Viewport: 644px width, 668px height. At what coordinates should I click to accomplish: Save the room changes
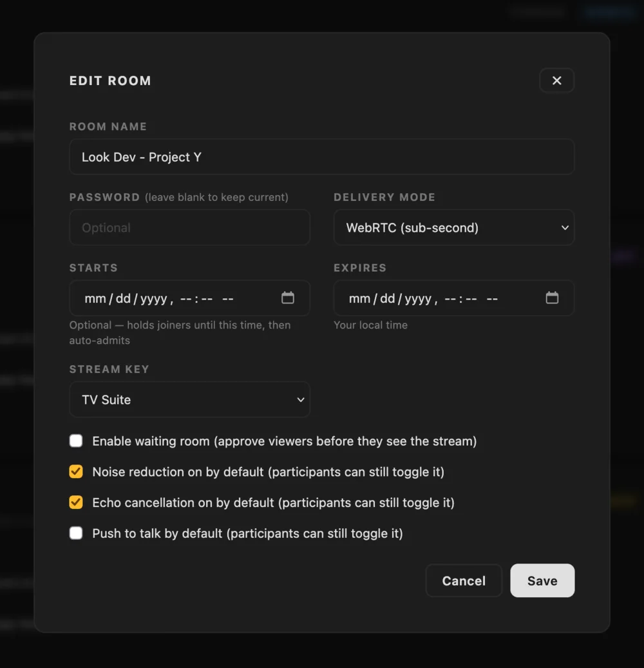coord(542,580)
